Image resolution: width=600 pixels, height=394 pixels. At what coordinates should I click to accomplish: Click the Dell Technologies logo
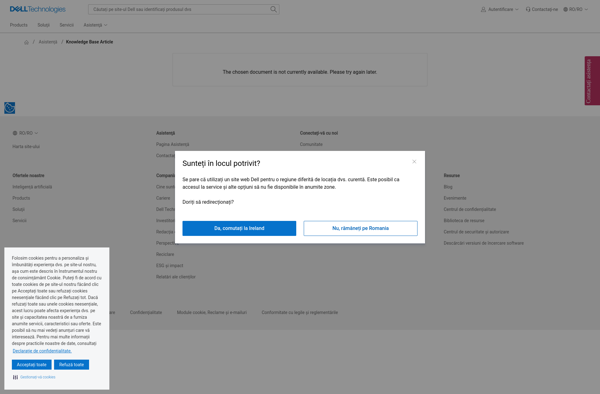coord(38,9)
